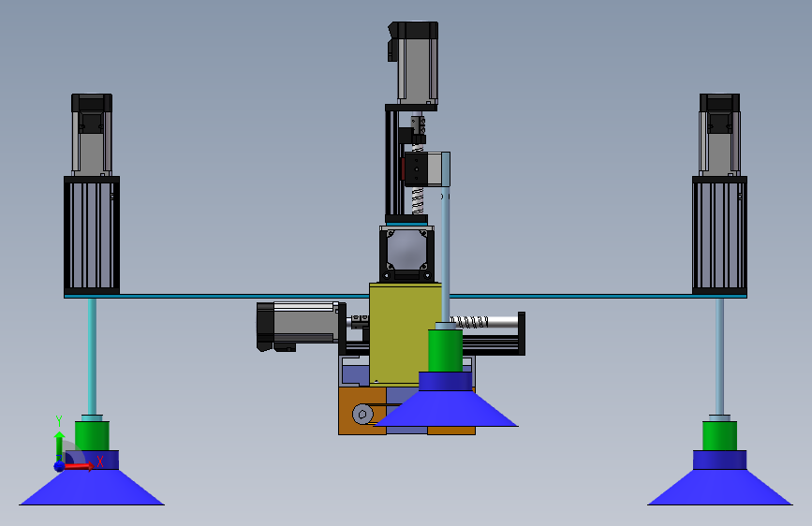Select the right black finned aluminum housing
The height and width of the screenshot is (526, 812).
click(x=720, y=236)
